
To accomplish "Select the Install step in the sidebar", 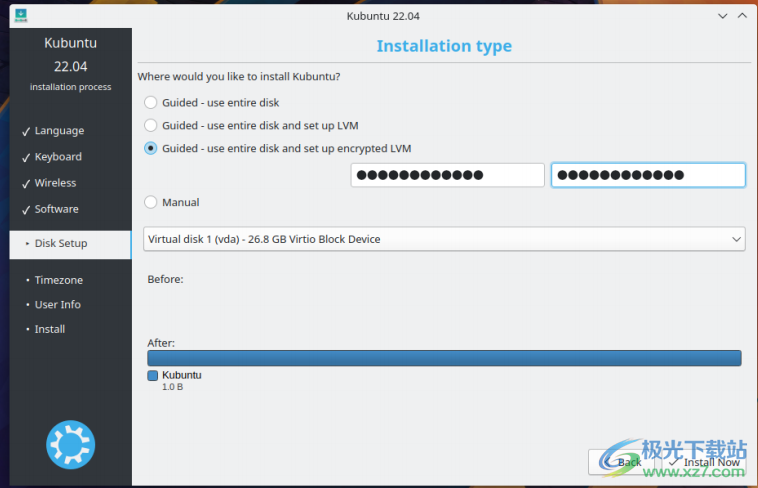I will point(49,329).
